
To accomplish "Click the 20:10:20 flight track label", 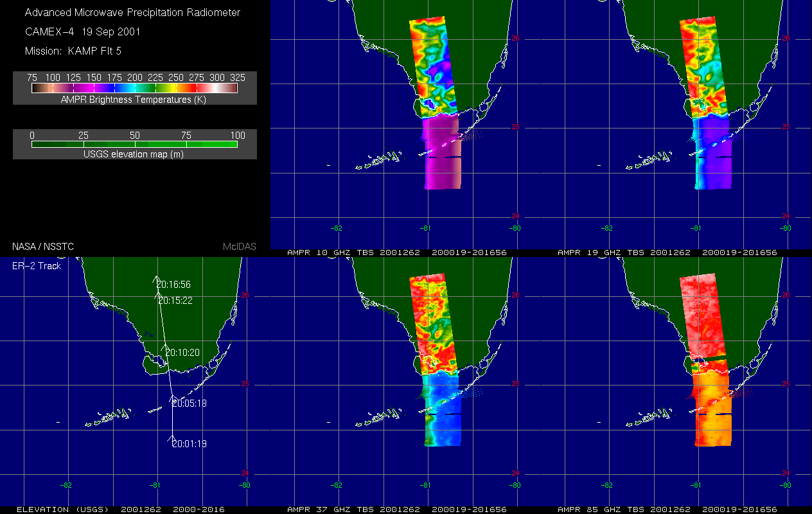I will coord(183,353).
